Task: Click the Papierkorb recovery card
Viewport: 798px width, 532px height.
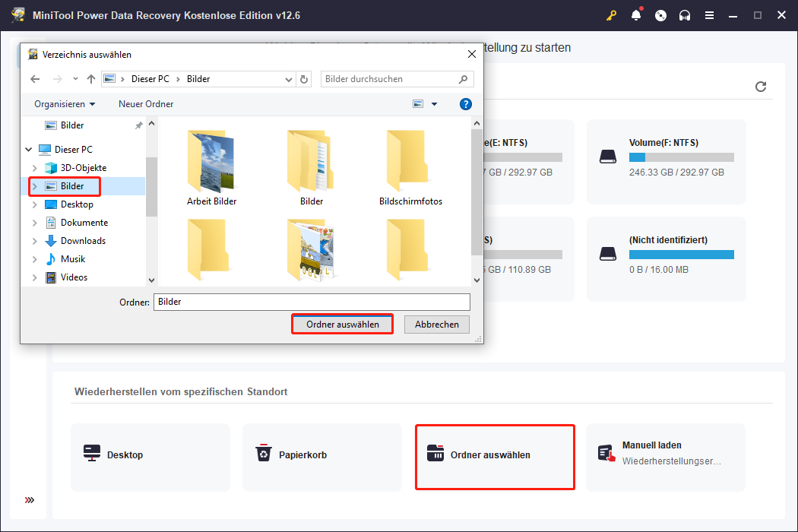Action: (x=322, y=458)
